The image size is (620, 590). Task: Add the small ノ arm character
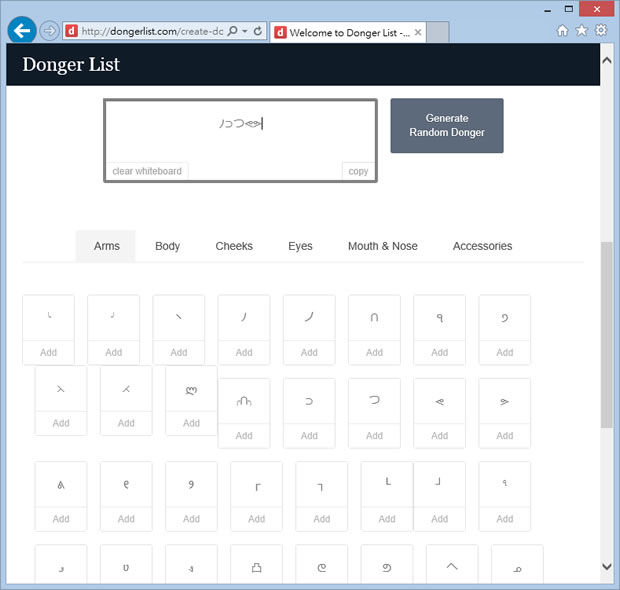coord(244,352)
